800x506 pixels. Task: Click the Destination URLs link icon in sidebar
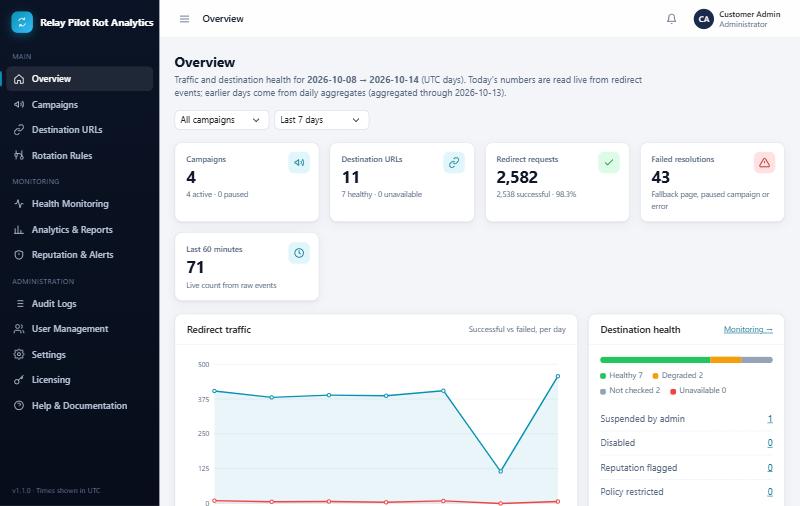coord(19,130)
